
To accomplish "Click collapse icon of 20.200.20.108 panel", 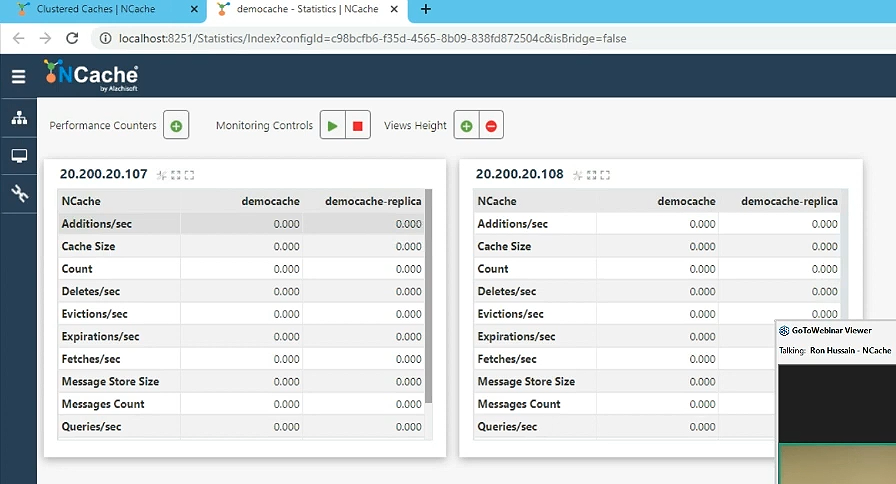I will pos(578,175).
